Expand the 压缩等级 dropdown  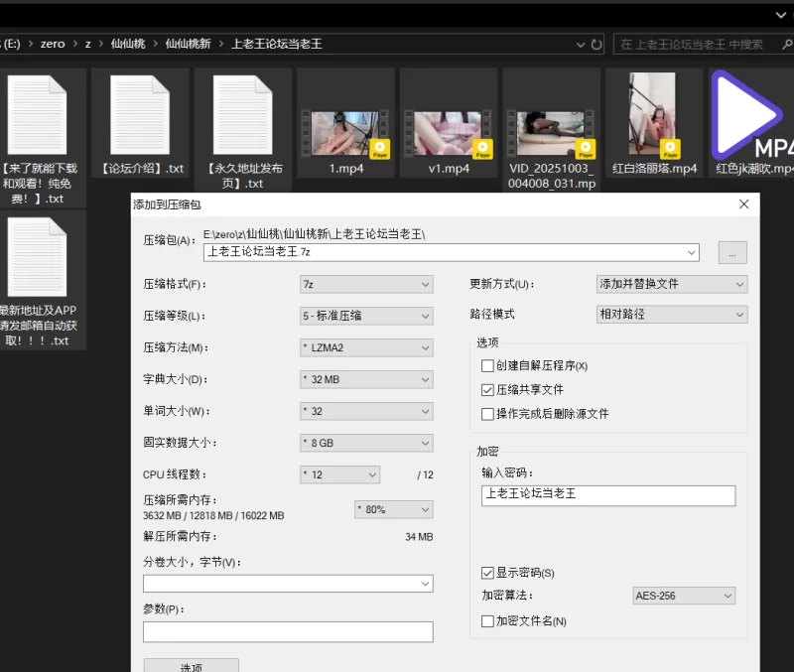click(x=366, y=317)
